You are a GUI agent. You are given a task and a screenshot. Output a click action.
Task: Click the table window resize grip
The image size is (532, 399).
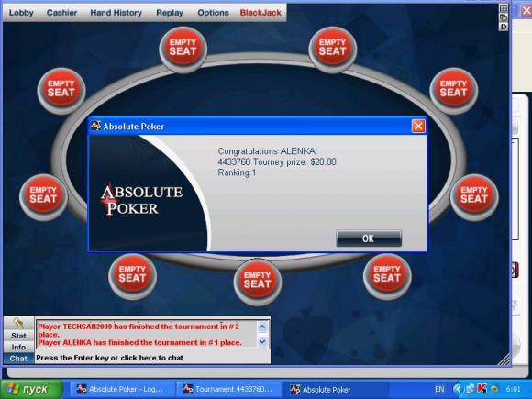(x=504, y=360)
